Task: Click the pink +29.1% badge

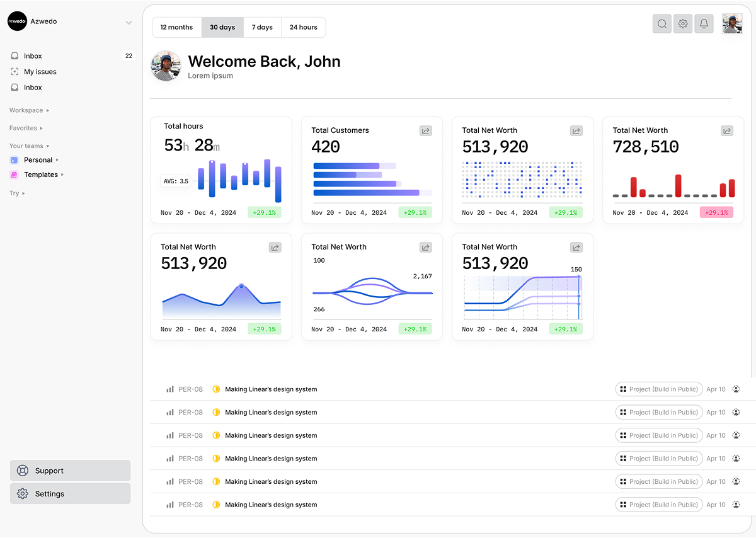Action: pyautogui.click(x=717, y=213)
